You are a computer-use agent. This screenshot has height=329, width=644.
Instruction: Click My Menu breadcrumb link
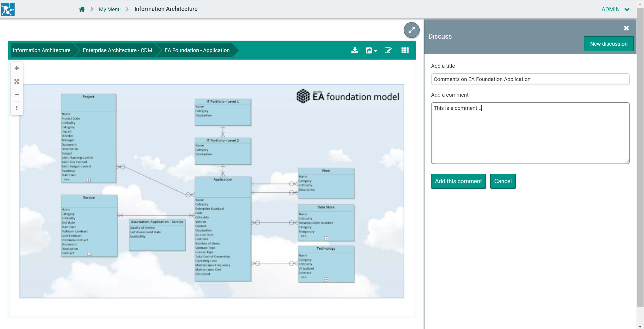(110, 9)
